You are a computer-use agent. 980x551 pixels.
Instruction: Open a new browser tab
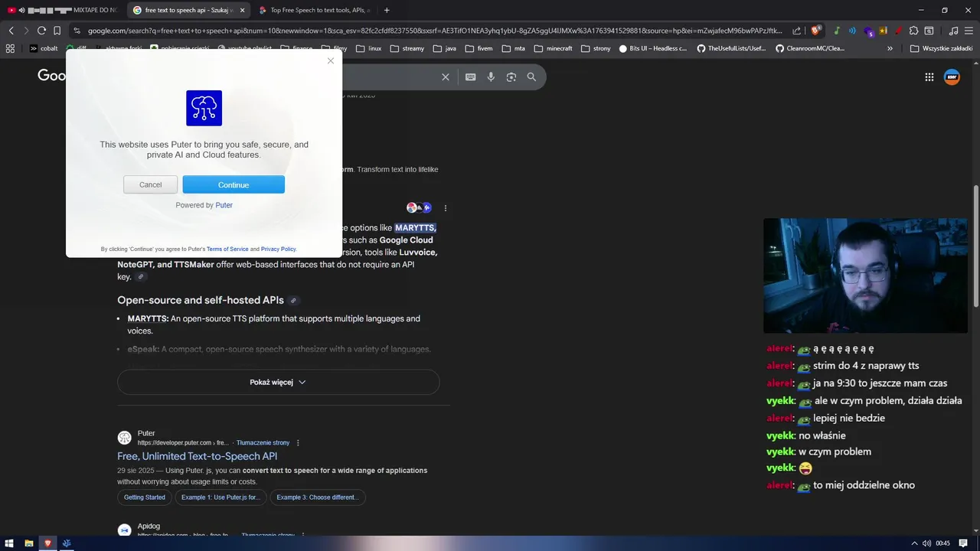tap(387, 10)
